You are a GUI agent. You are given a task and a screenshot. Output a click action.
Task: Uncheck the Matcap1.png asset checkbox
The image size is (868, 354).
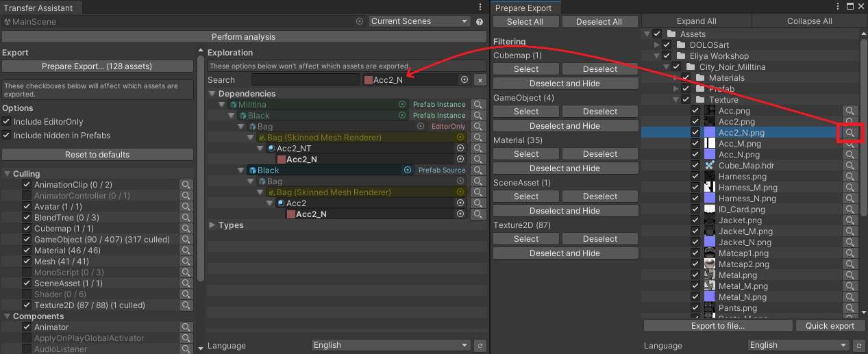695,253
